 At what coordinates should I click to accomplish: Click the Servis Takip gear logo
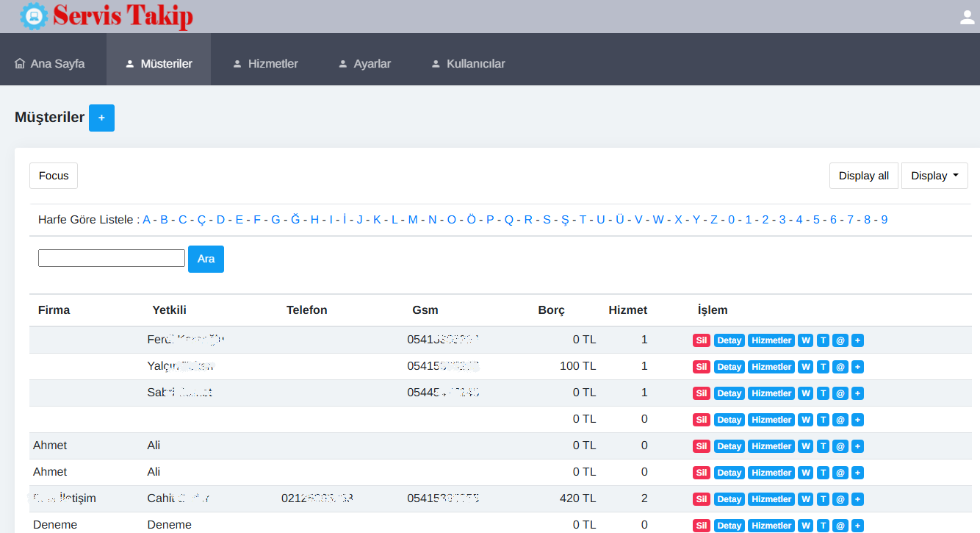pyautogui.click(x=34, y=16)
